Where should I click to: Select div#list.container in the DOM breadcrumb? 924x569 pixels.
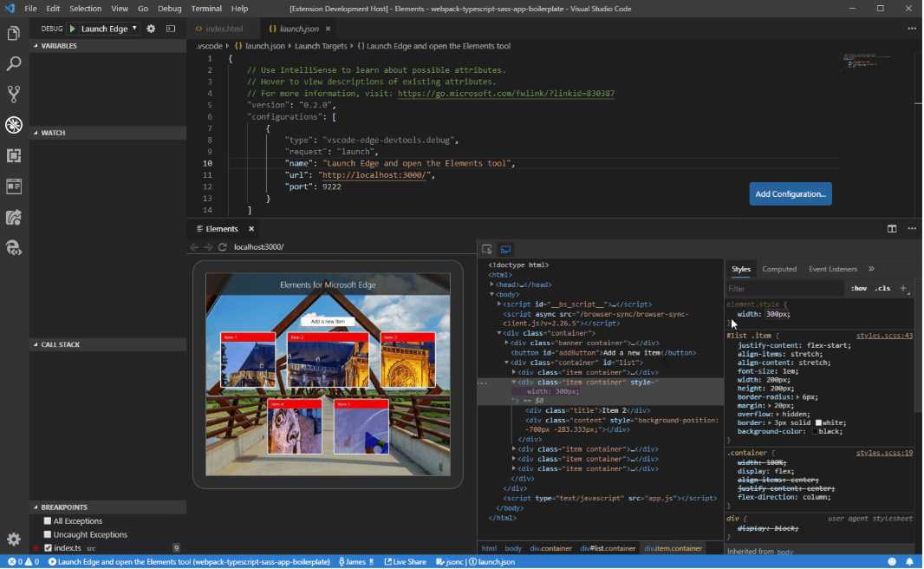pos(608,548)
